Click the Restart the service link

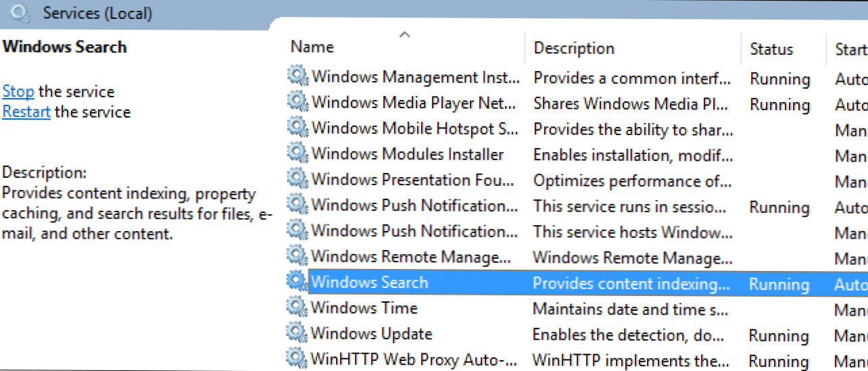click(26, 112)
